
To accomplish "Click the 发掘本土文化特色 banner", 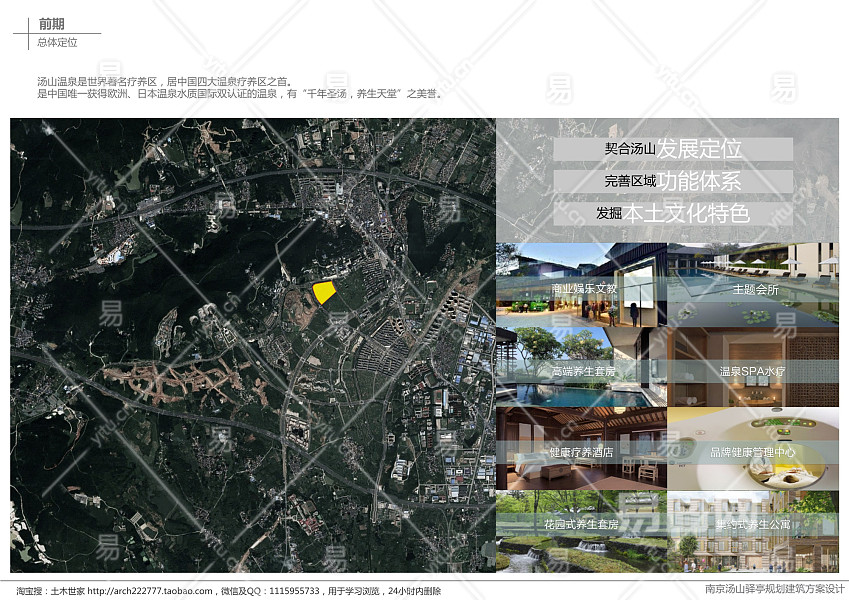I will point(673,214).
